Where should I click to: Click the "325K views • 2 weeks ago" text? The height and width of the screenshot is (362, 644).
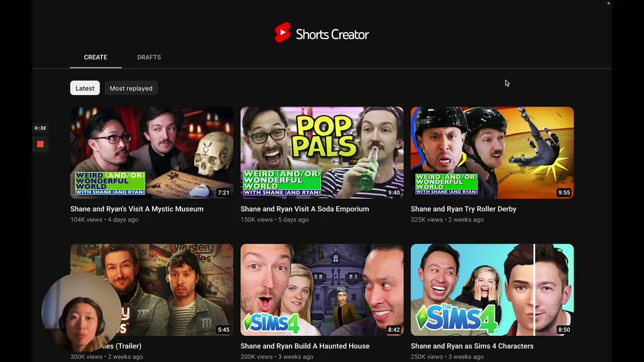447,220
